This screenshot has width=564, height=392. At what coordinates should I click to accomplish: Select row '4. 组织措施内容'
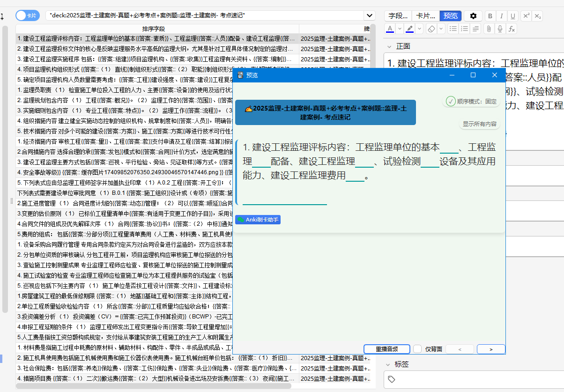pyautogui.click(x=124, y=120)
